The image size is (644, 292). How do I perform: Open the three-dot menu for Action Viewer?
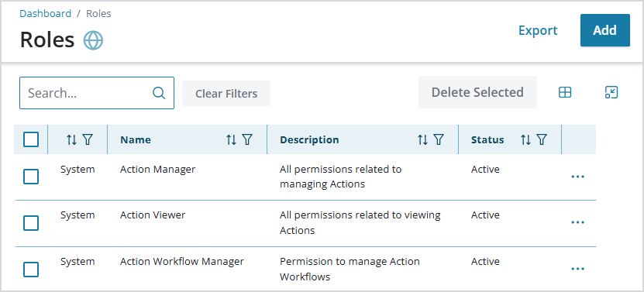(x=577, y=222)
